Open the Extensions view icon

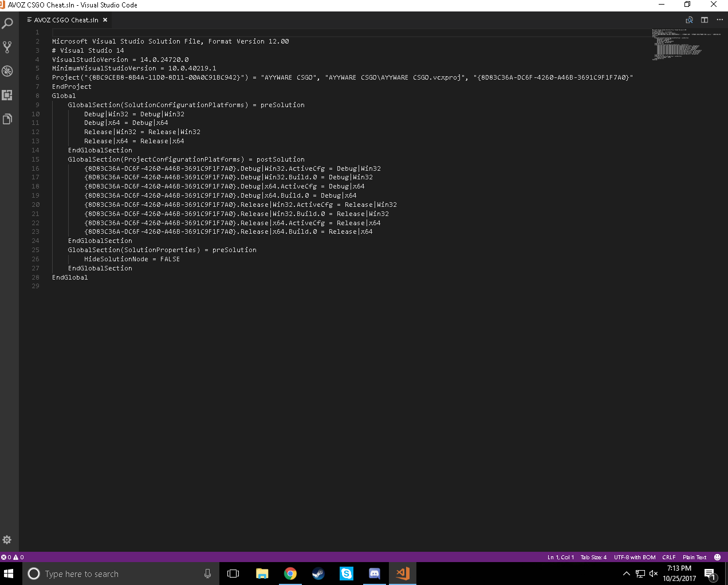point(7,95)
